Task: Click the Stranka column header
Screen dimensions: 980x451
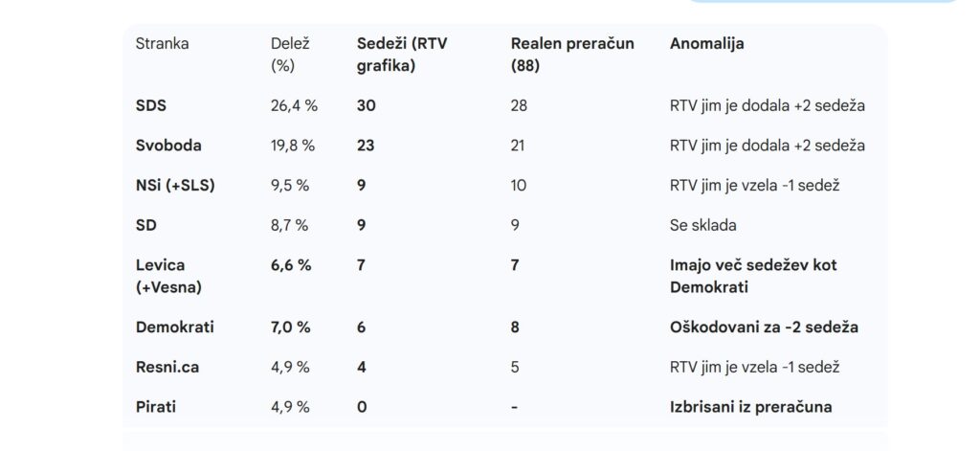Action: 163,44
